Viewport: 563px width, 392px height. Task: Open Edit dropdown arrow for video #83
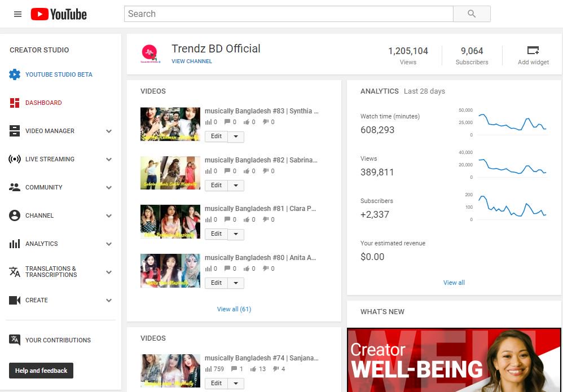[x=236, y=136]
